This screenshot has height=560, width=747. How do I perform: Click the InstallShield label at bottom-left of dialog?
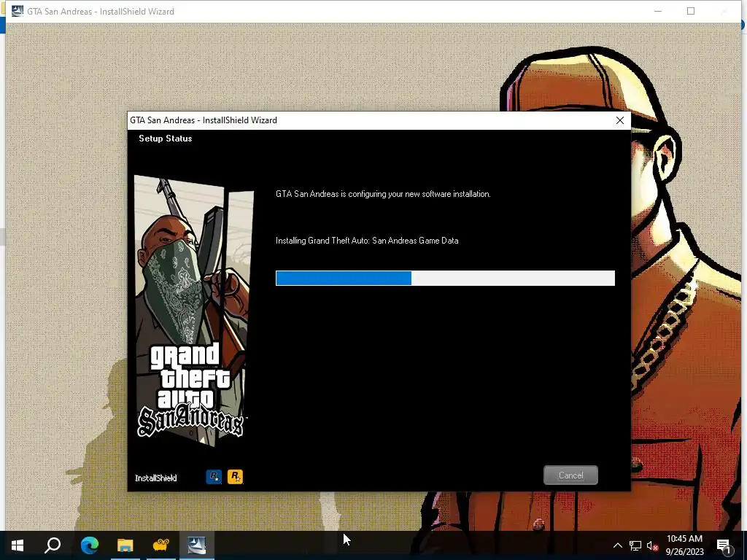click(x=156, y=478)
